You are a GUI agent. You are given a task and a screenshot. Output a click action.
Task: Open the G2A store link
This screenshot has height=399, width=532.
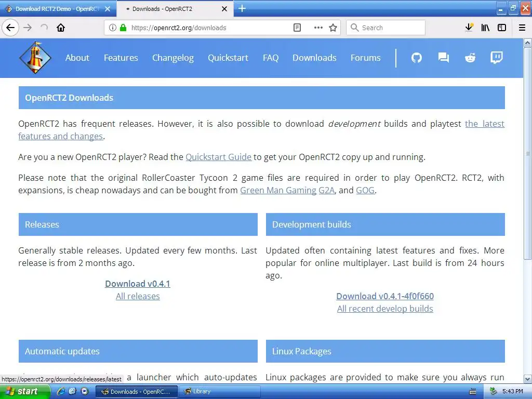pos(326,190)
